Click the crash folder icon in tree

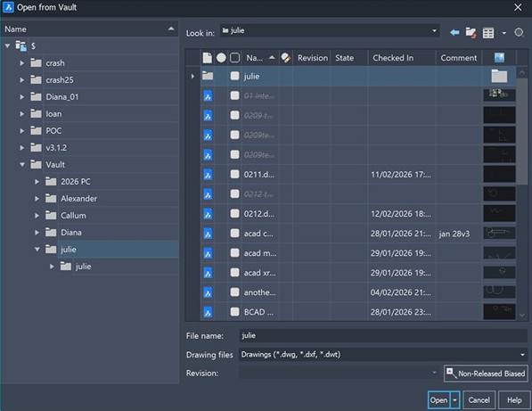[x=36, y=62]
